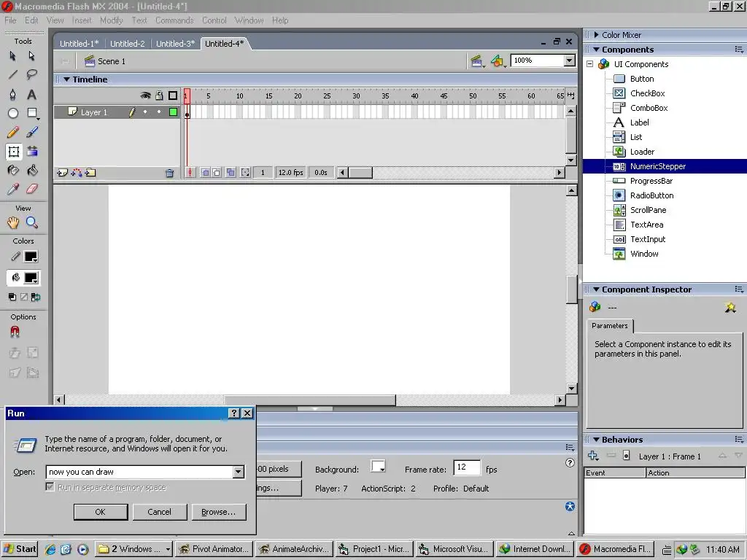Click the Edit Scene clapper icon
This screenshot has width=747, height=560.
point(477,61)
